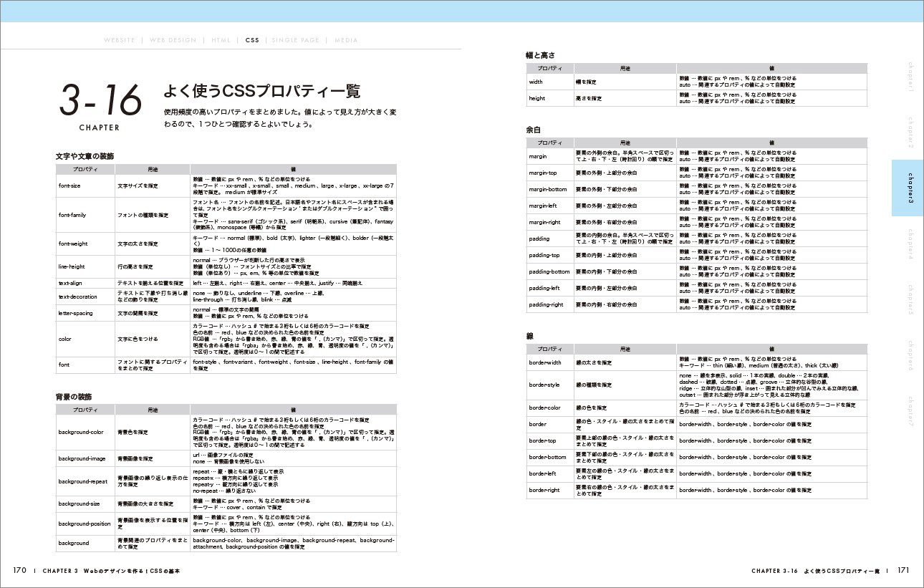This screenshot has width=924, height=588.
Task: Click the page number 170 footer
Action: (x=19, y=571)
